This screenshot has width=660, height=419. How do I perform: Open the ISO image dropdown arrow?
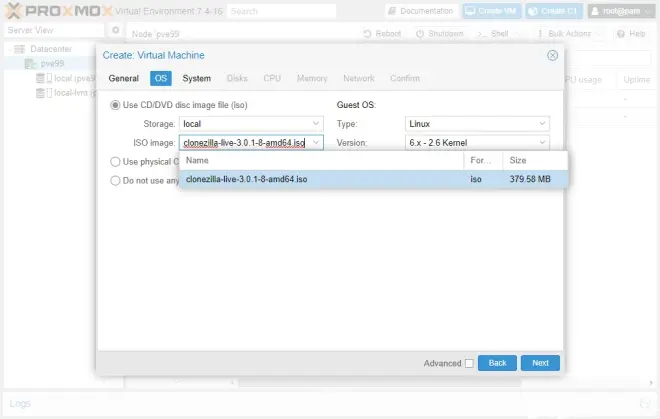click(316, 142)
